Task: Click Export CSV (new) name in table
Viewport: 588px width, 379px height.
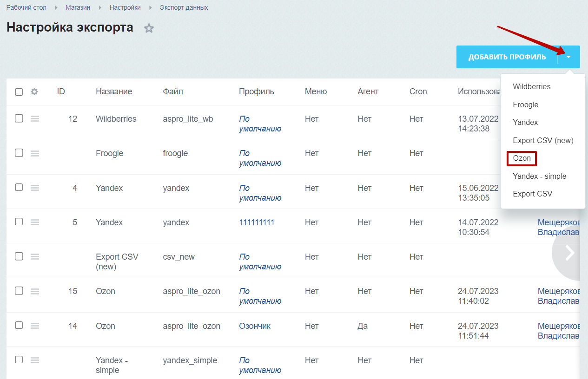Action: [x=117, y=262]
